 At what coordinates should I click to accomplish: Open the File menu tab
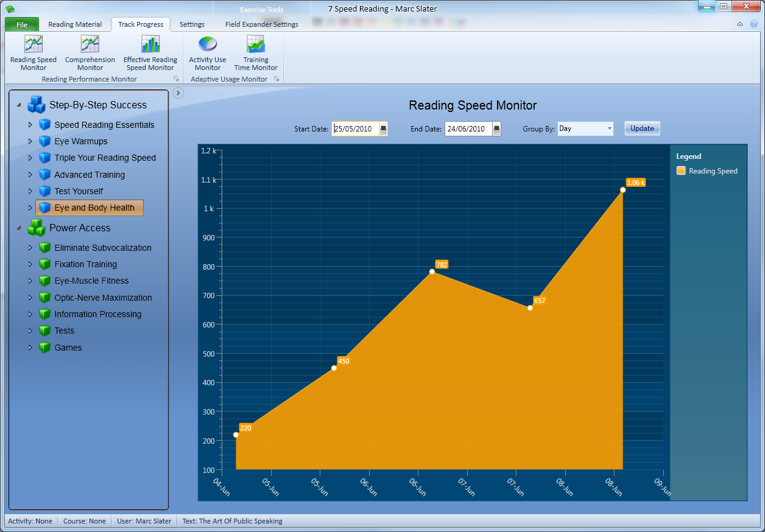point(22,24)
